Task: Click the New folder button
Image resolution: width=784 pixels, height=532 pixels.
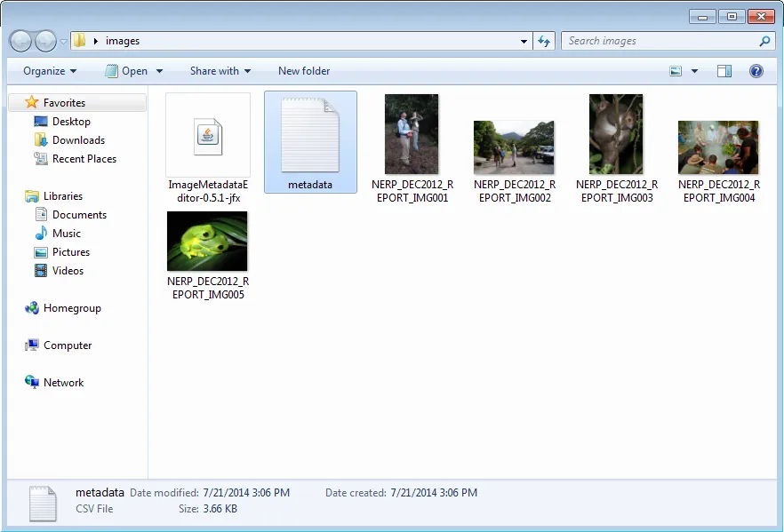Action: pyautogui.click(x=304, y=71)
